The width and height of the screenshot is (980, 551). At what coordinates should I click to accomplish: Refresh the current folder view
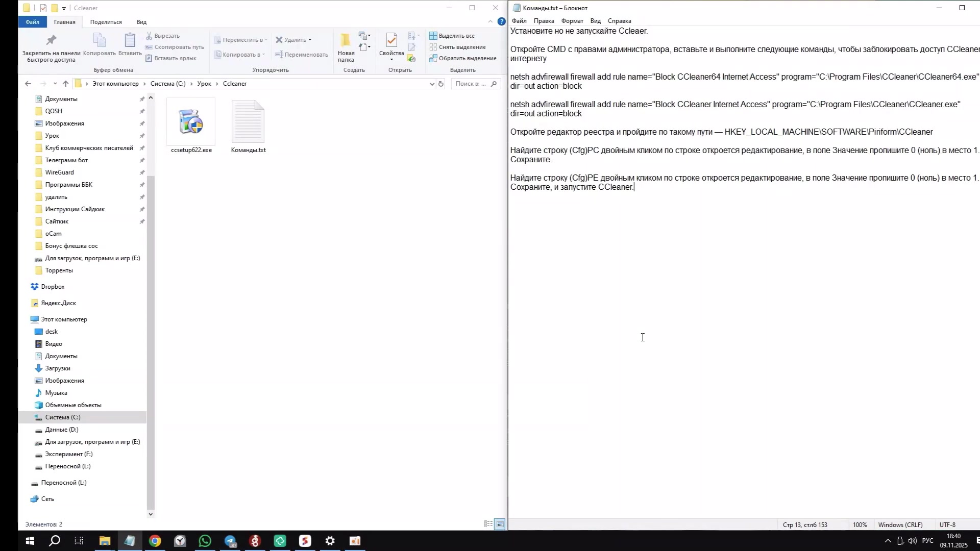pyautogui.click(x=441, y=84)
